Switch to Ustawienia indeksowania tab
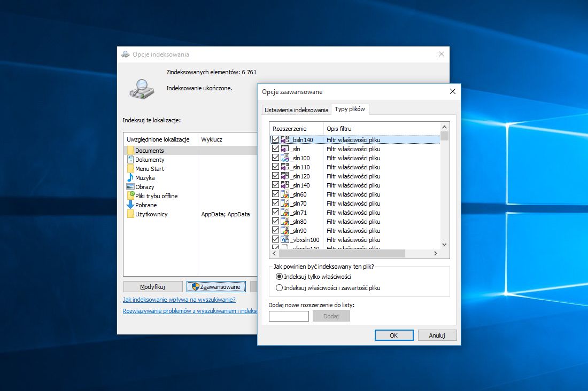588x391 pixels. pyautogui.click(x=296, y=110)
